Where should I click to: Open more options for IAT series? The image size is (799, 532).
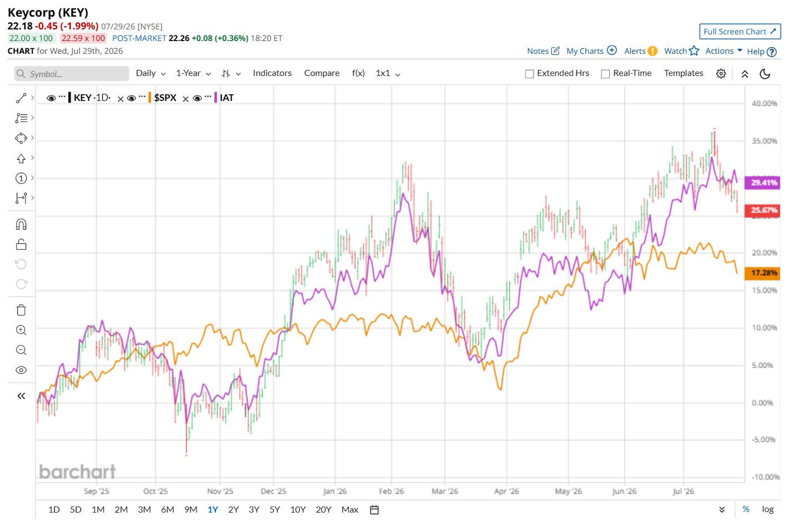pyautogui.click(x=208, y=98)
